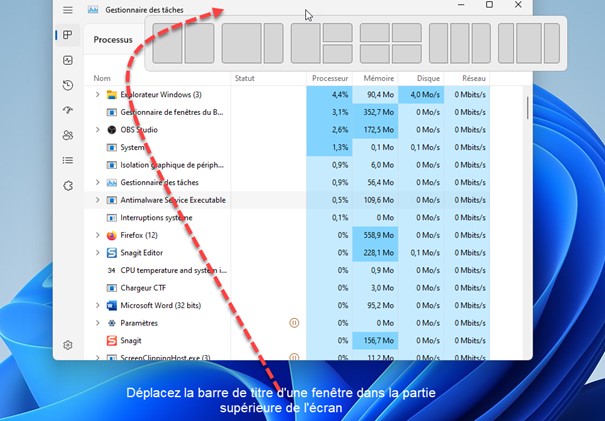Sort by the Mémoire column header
605x421 pixels.
(379, 78)
